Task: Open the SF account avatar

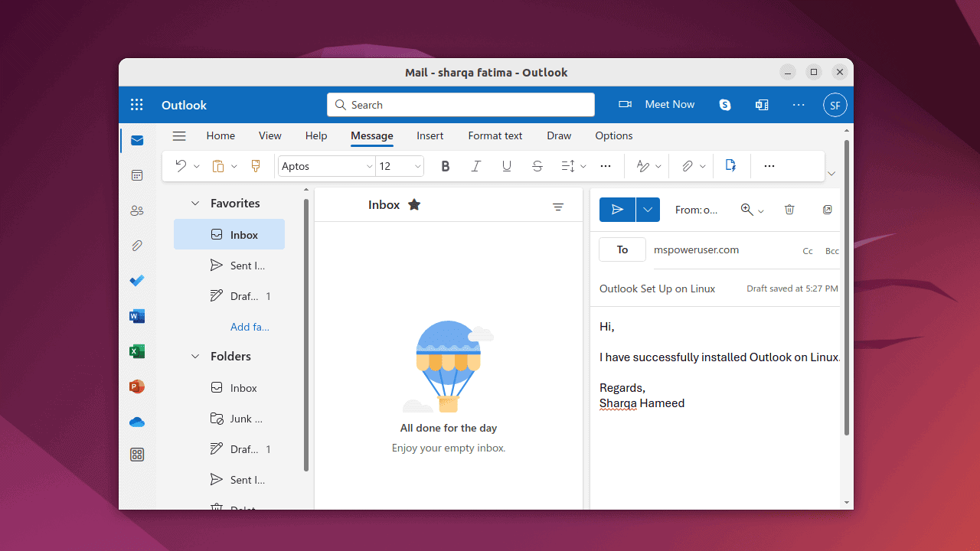Action: point(835,105)
